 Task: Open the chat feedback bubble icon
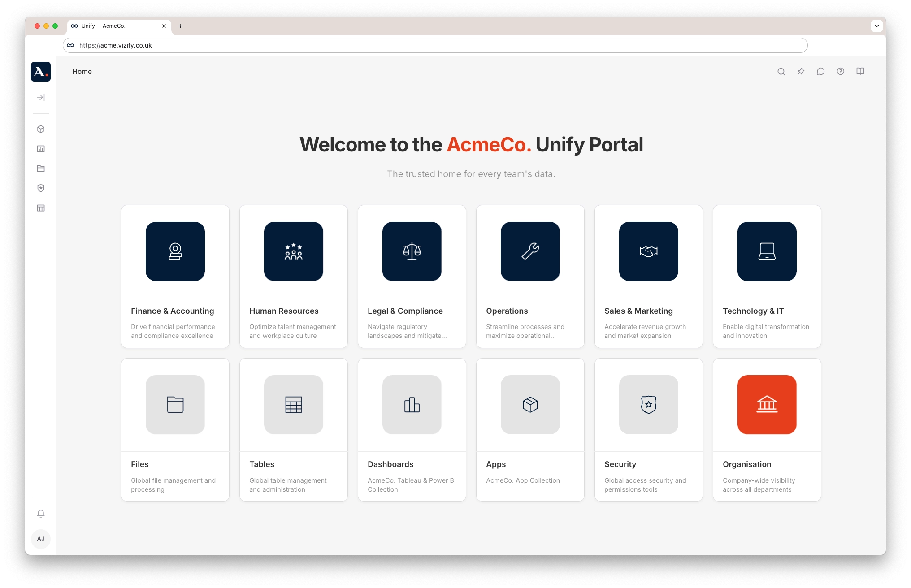coord(821,71)
